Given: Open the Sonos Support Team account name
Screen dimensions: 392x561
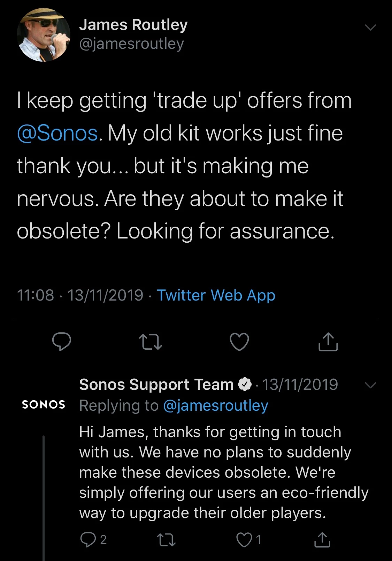Looking at the screenshot, I should click(156, 385).
